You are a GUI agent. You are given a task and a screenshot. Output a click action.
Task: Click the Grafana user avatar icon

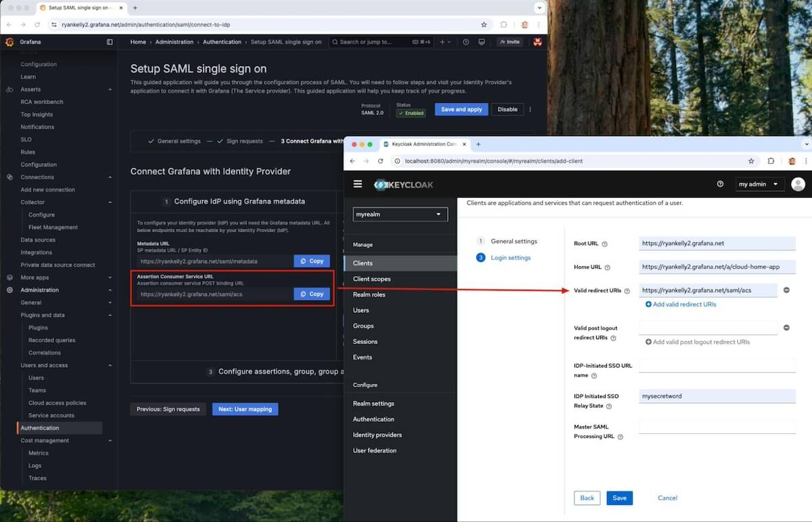tap(538, 42)
